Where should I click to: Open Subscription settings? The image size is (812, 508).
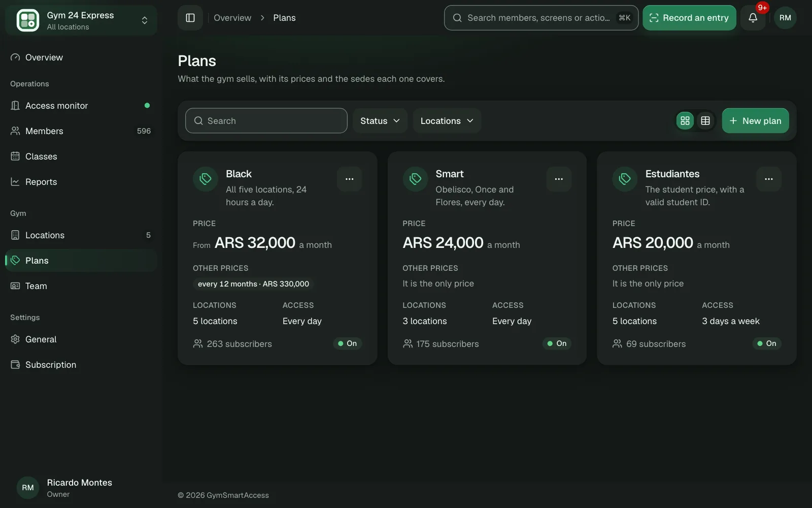pyautogui.click(x=81, y=365)
